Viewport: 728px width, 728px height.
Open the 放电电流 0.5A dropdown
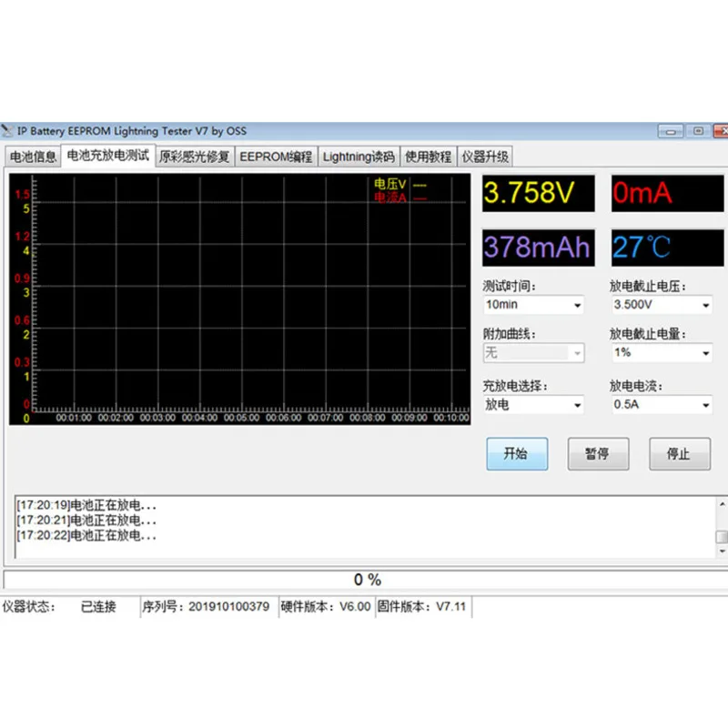pos(662,405)
